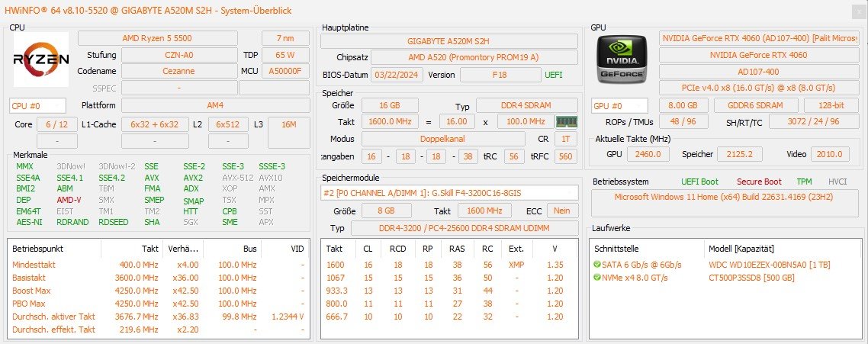Open the G.Skill F4-3200C16-8GIS module selector
Image resolution: width=868 pixels, height=344 pixels.
tap(449, 193)
